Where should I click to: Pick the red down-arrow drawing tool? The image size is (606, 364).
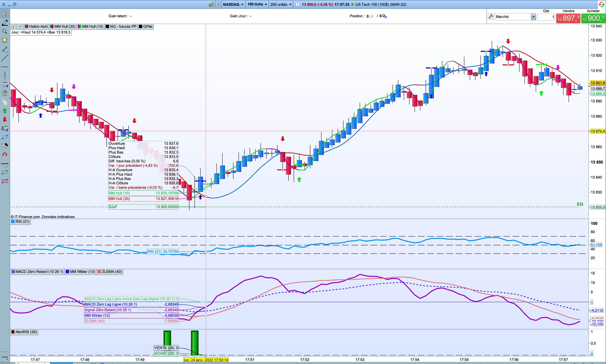coord(5,120)
